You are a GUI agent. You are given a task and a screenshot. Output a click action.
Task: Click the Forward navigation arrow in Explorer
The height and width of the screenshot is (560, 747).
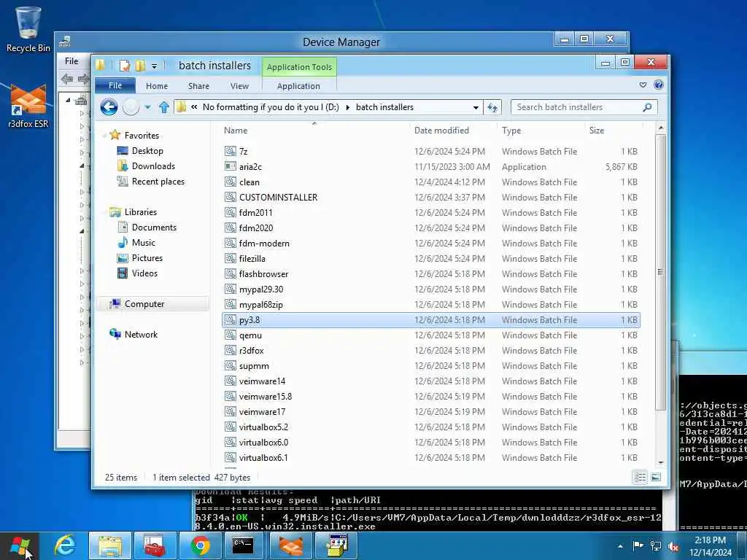pyautogui.click(x=131, y=107)
